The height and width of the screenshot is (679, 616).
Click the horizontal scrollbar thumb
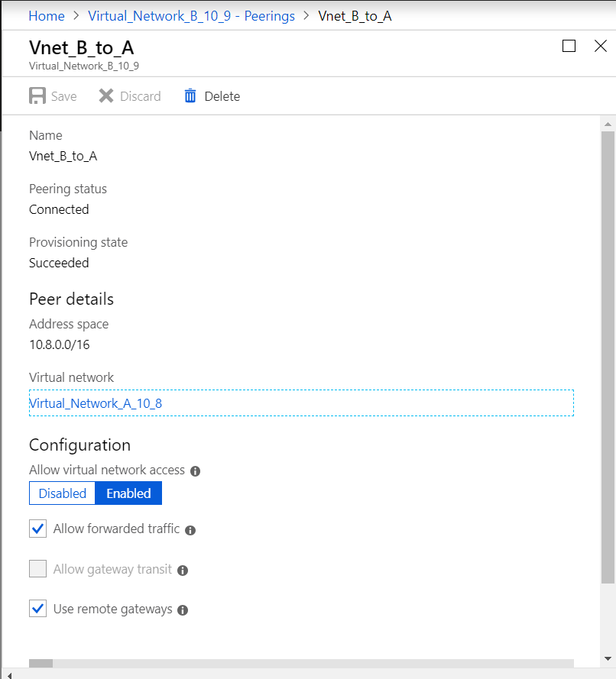(x=41, y=664)
